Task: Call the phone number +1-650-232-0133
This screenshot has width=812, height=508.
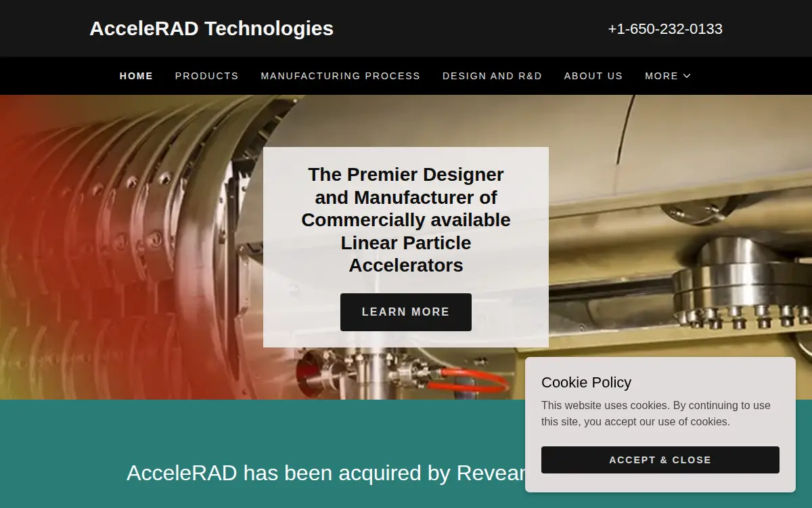Action: coord(665,29)
